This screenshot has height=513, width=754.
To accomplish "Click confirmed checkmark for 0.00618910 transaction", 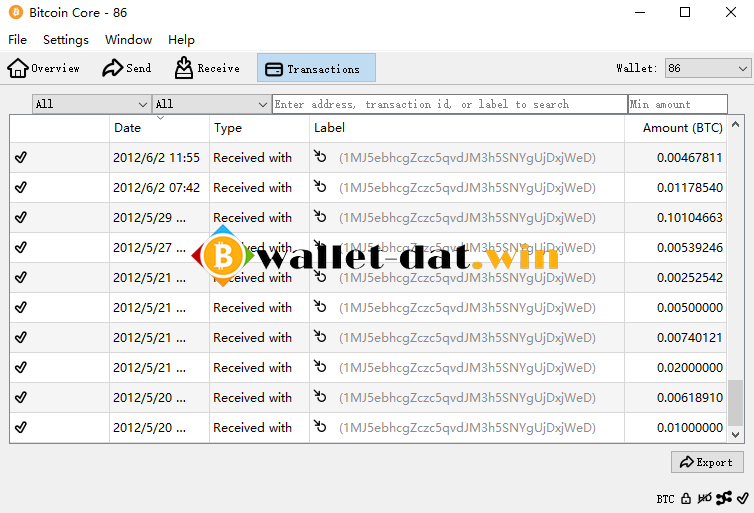I will click(21, 397).
